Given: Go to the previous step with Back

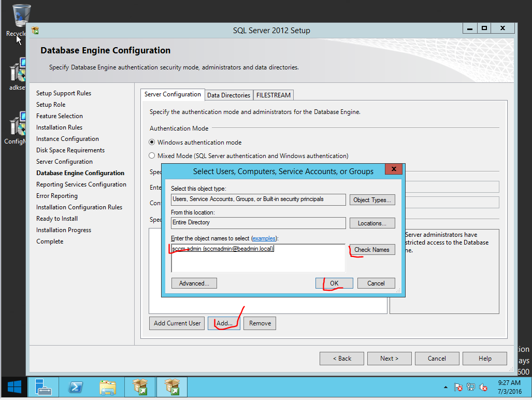Looking at the screenshot, I should click(x=342, y=359).
